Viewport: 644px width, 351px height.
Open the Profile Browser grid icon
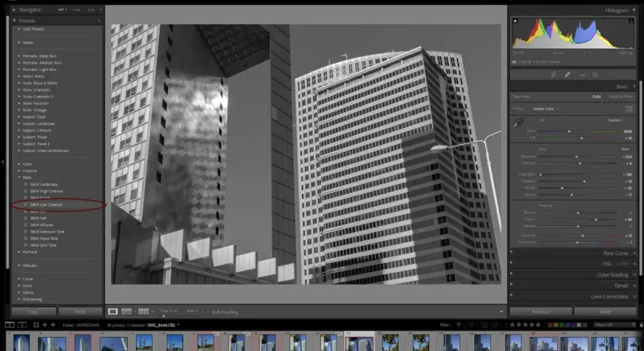(629, 109)
